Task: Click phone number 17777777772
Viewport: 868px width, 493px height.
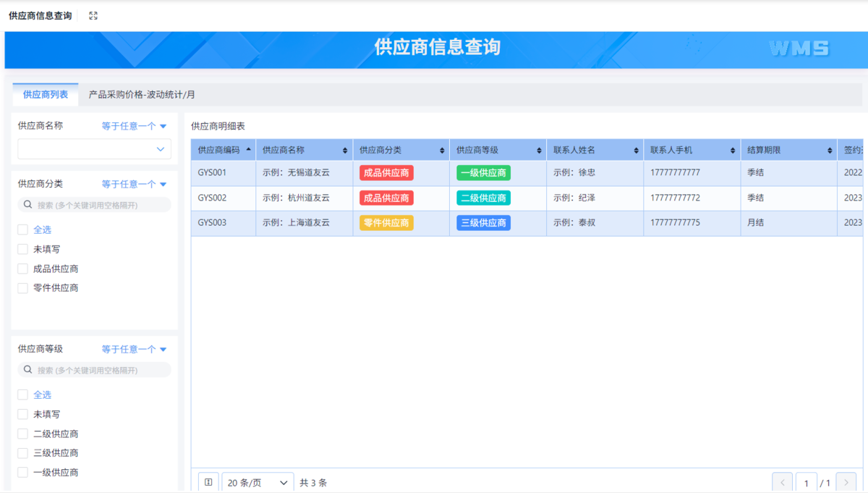Action: point(675,198)
